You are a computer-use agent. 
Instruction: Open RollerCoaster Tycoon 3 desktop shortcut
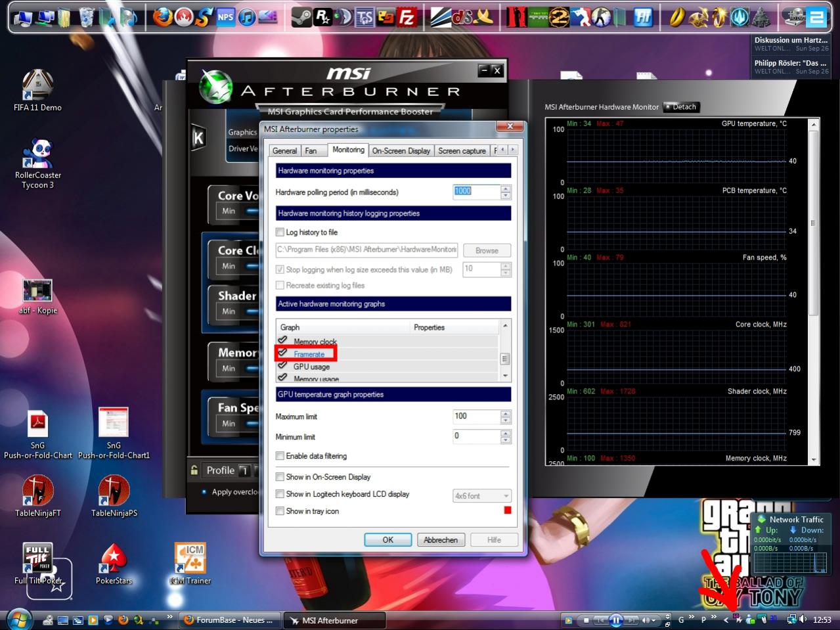coord(37,164)
